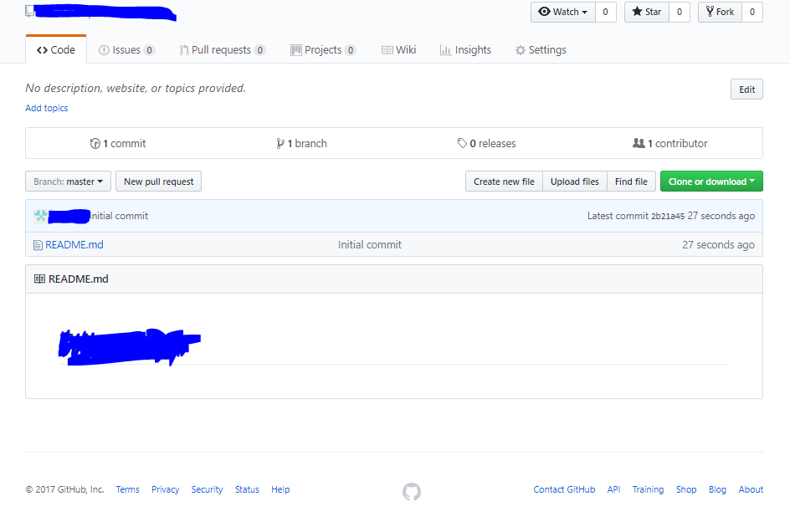
Task: Open the API footer link
Action: (x=613, y=489)
